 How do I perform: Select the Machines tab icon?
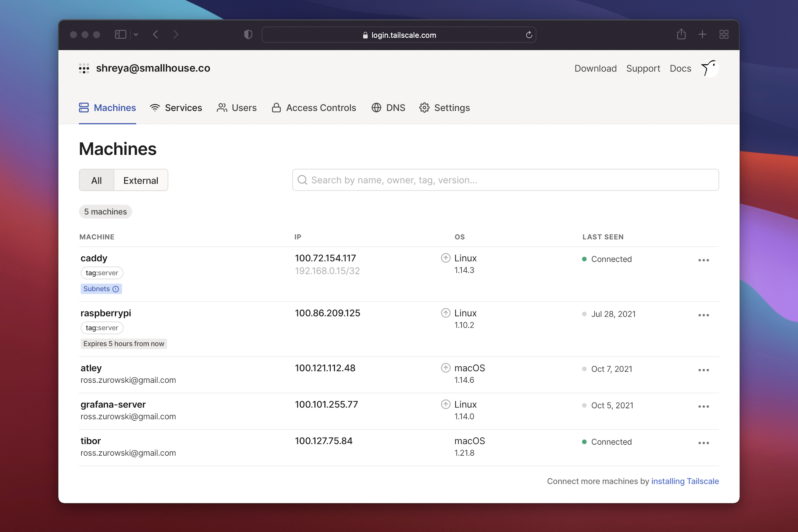click(83, 108)
